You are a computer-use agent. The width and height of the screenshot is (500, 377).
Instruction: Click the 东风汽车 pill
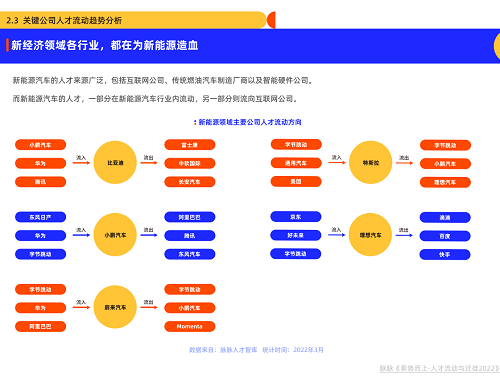[x=190, y=254]
